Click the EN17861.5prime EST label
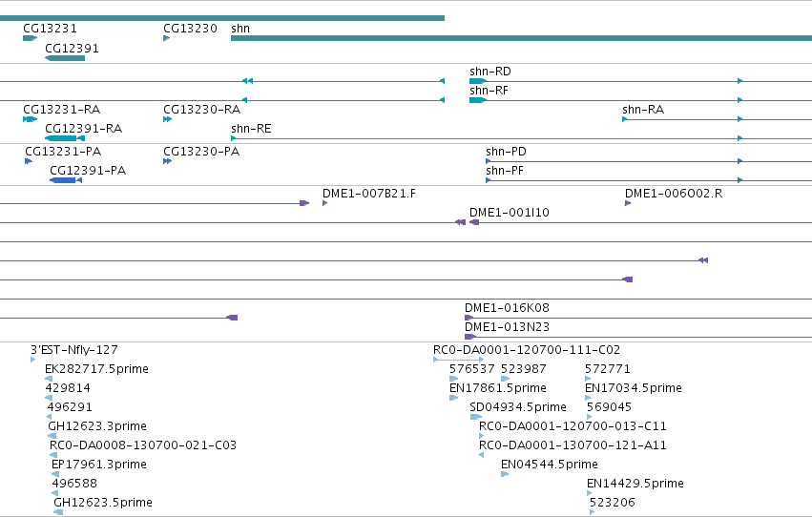Viewport: 812px width, 517px height. [x=498, y=388]
